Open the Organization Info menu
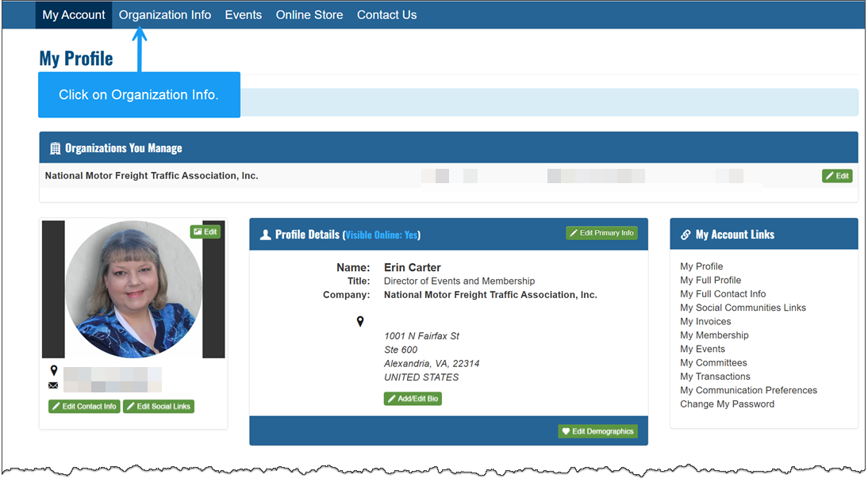 point(165,15)
